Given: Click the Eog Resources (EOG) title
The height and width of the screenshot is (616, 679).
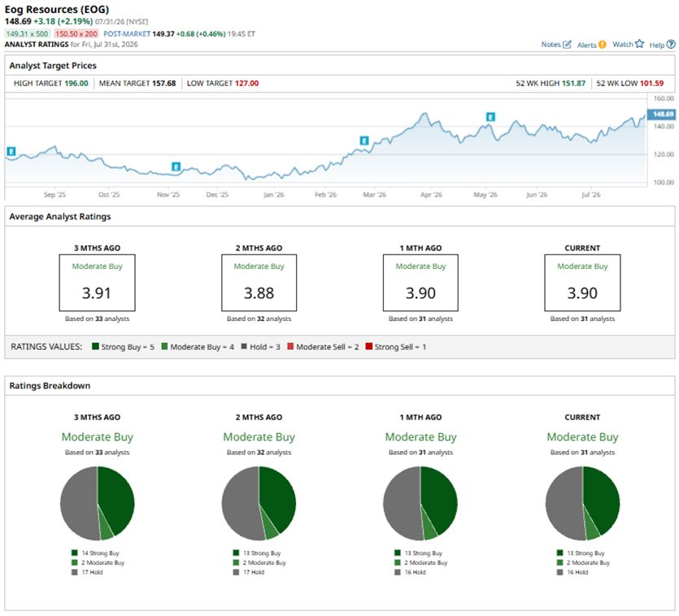Looking at the screenshot, I should point(57,9).
